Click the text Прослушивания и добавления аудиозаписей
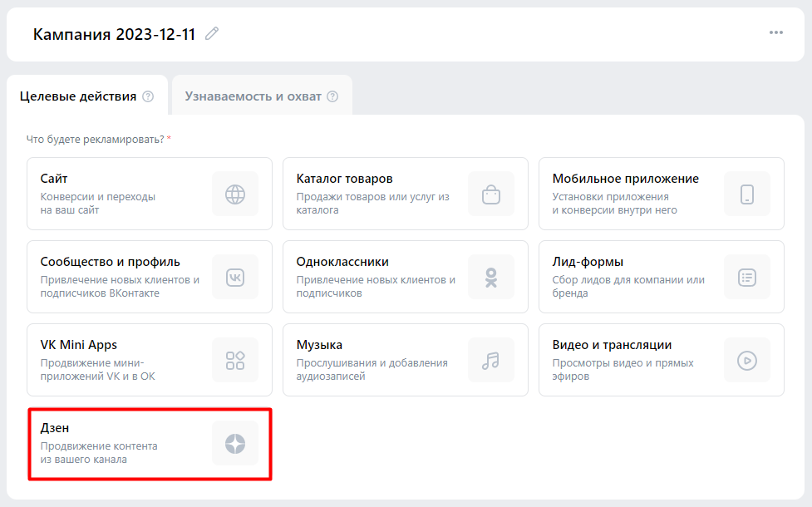 (x=372, y=369)
